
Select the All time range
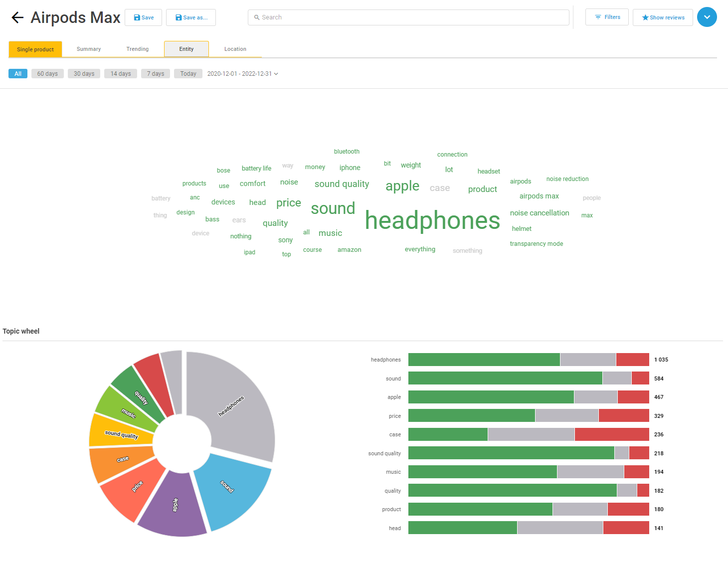pyautogui.click(x=18, y=74)
